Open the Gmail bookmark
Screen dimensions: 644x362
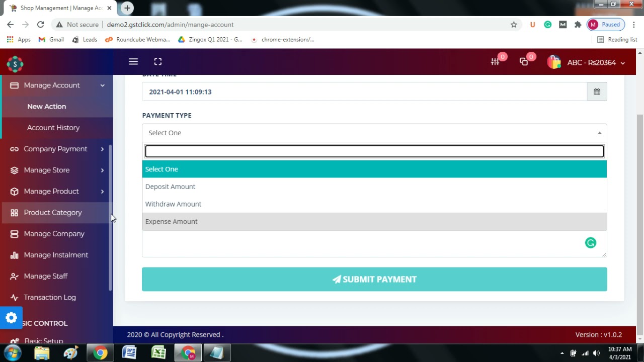click(51, 40)
